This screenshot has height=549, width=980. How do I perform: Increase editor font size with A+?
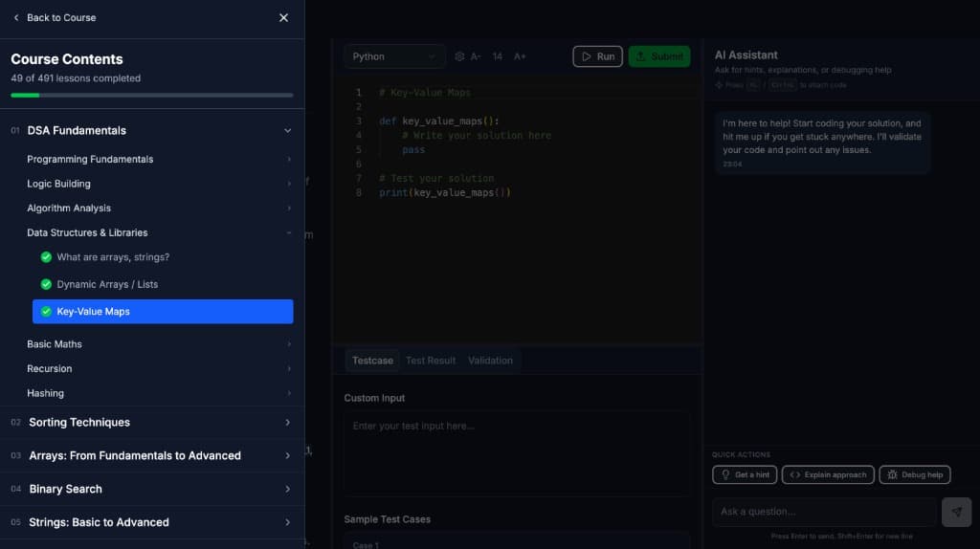pyautogui.click(x=520, y=56)
